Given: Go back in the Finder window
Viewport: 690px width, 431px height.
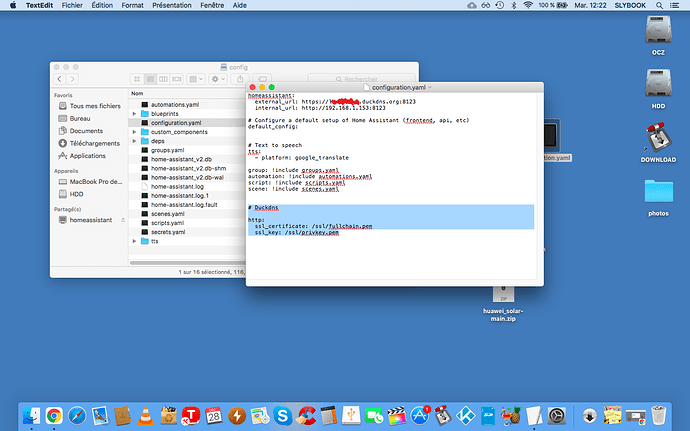Looking at the screenshot, I should [59, 79].
